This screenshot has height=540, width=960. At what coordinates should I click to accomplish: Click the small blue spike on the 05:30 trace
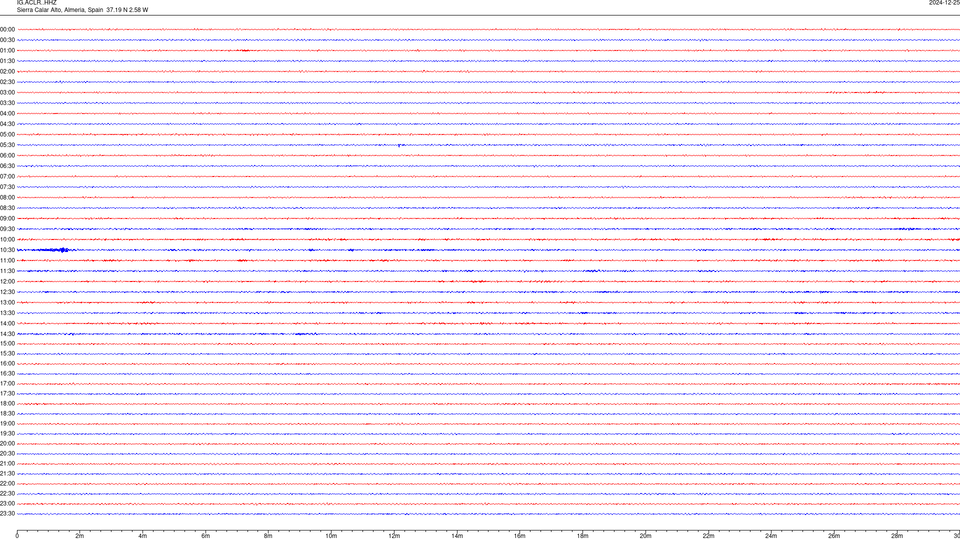[399, 146]
